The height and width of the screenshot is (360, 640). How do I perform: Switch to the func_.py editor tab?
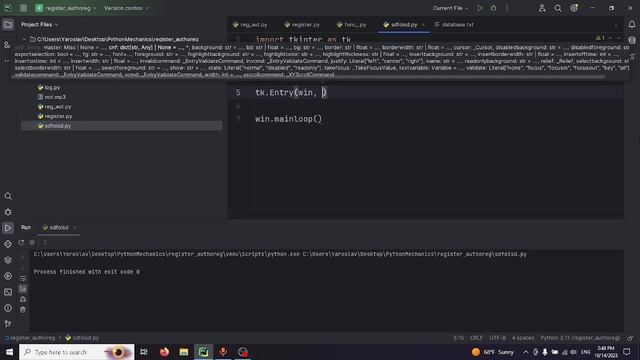point(351,24)
